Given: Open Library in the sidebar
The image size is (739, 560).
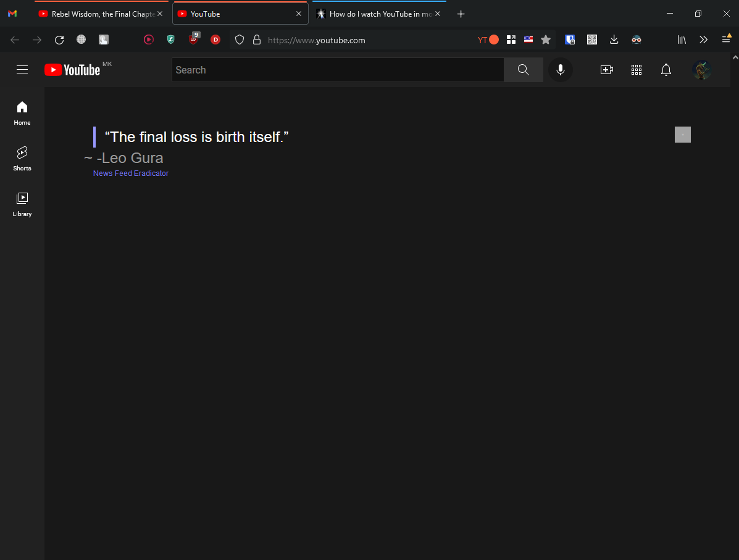Looking at the screenshot, I should pos(22,204).
